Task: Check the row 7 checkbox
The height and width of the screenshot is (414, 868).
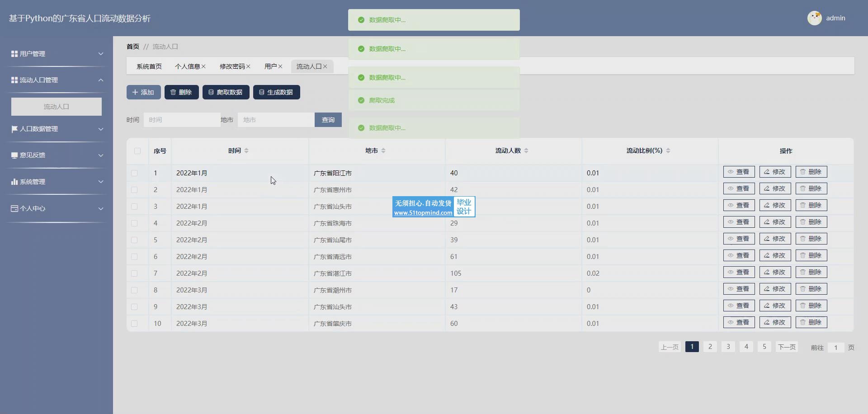Action: [x=134, y=273]
